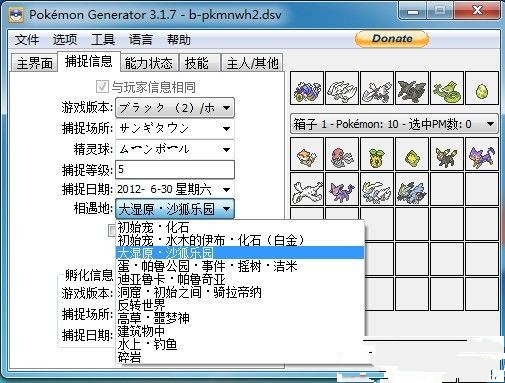Open the 捕捉日期 date picker
505x383 pixels.
point(175,189)
